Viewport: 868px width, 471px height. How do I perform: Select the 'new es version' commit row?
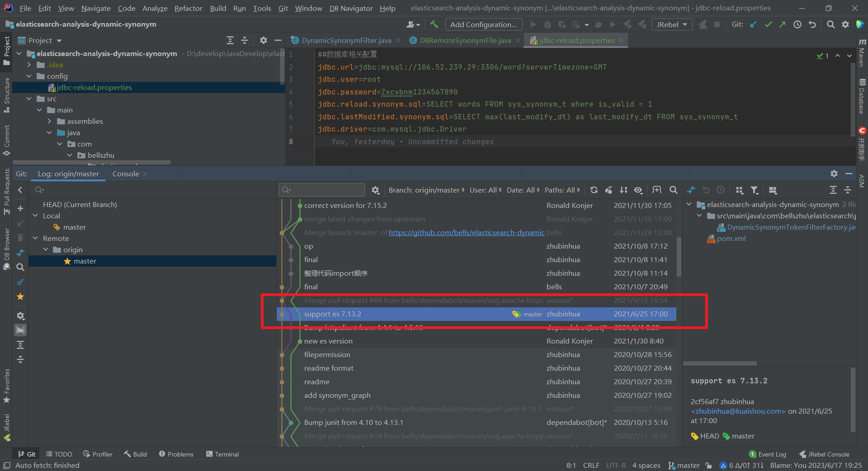click(476, 341)
